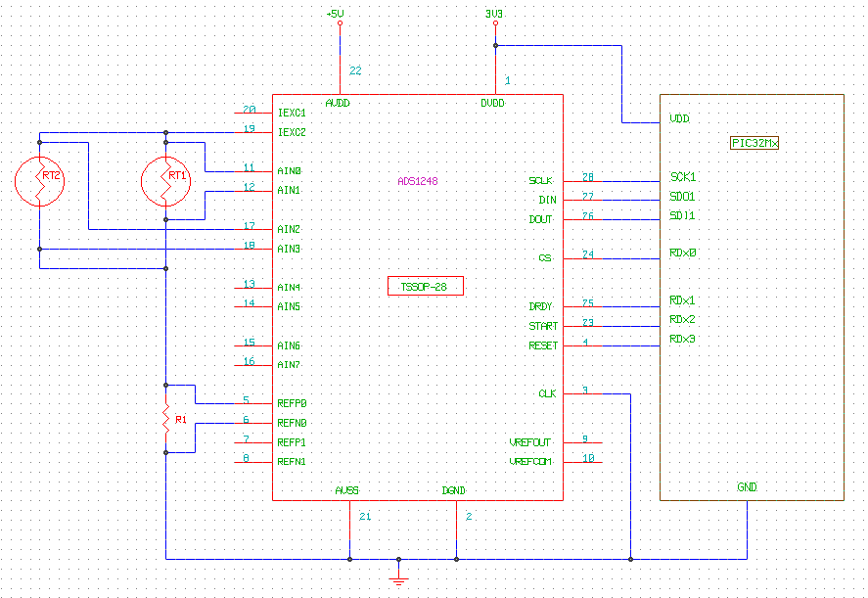This screenshot has height=598, width=868.
Task: Click the CLK pin label
Action: pos(547,393)
